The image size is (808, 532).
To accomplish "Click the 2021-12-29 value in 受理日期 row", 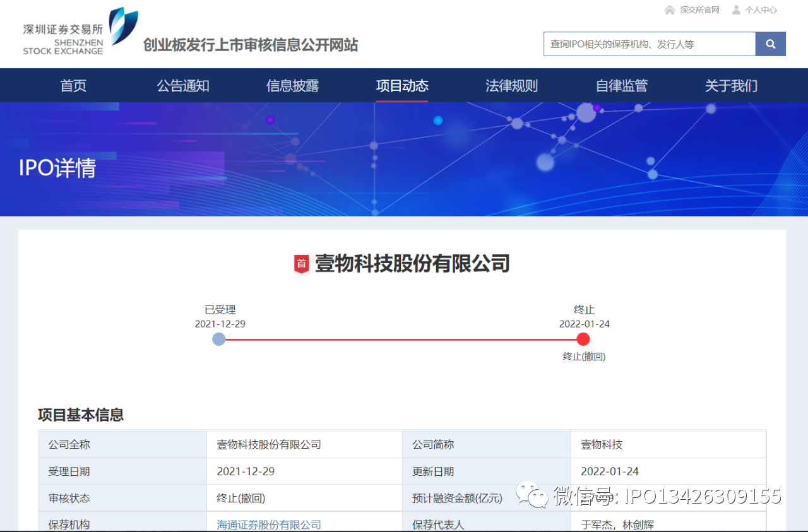I will pyautogui.click(x=246, y=471).
